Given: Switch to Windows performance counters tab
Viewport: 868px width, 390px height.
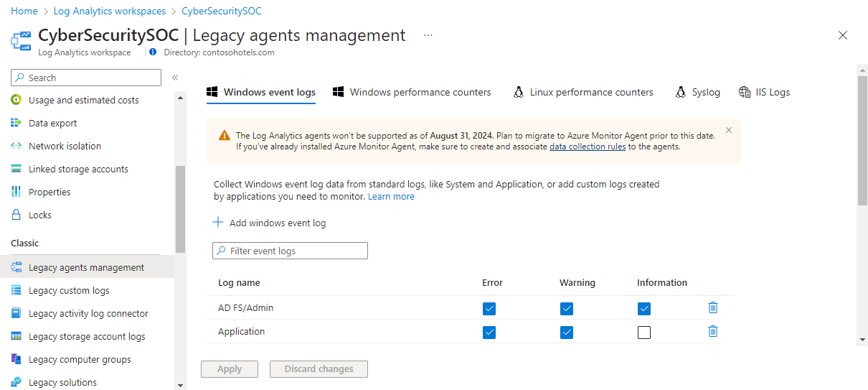Looking at the screenshot, I should coord(412,92).
